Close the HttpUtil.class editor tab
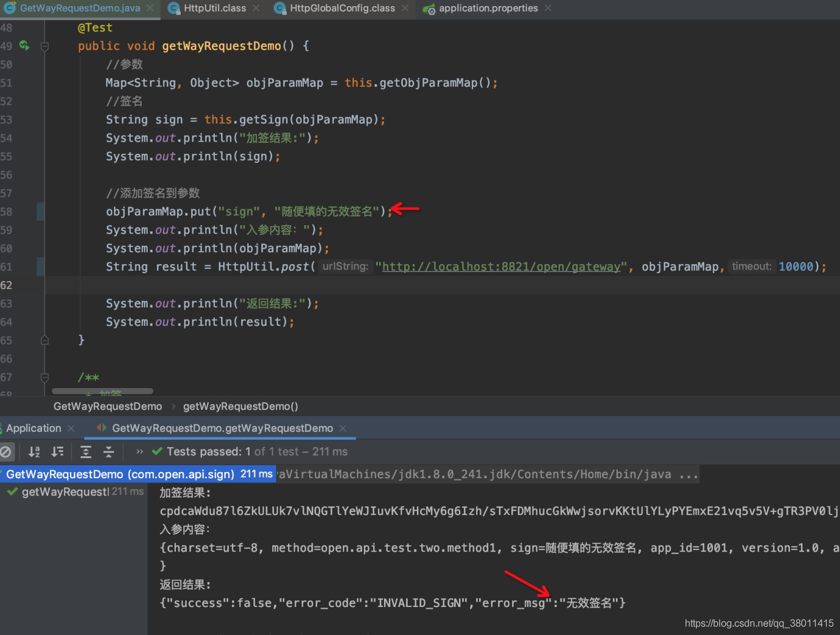The image size is (840, 635). tap(256, 8)
